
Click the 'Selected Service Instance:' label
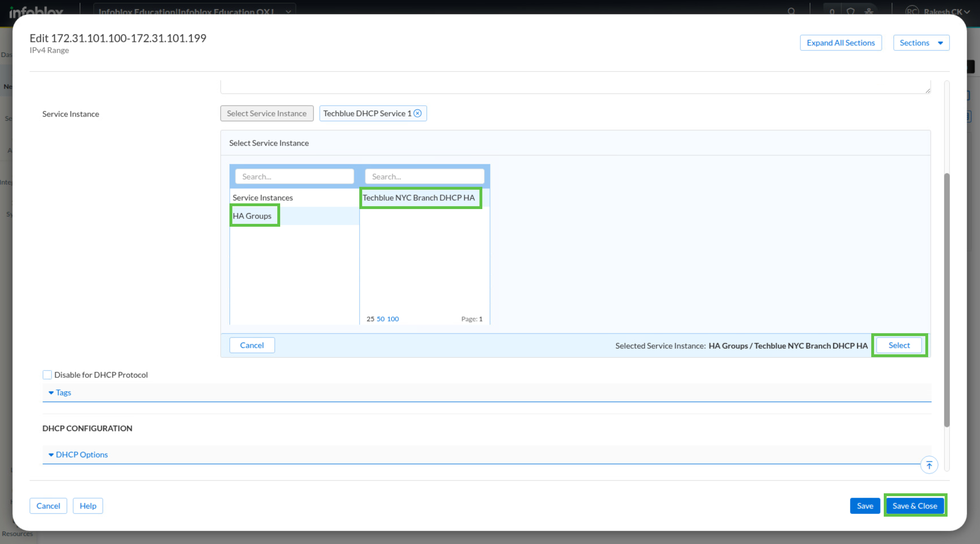(x=661, y=346)
